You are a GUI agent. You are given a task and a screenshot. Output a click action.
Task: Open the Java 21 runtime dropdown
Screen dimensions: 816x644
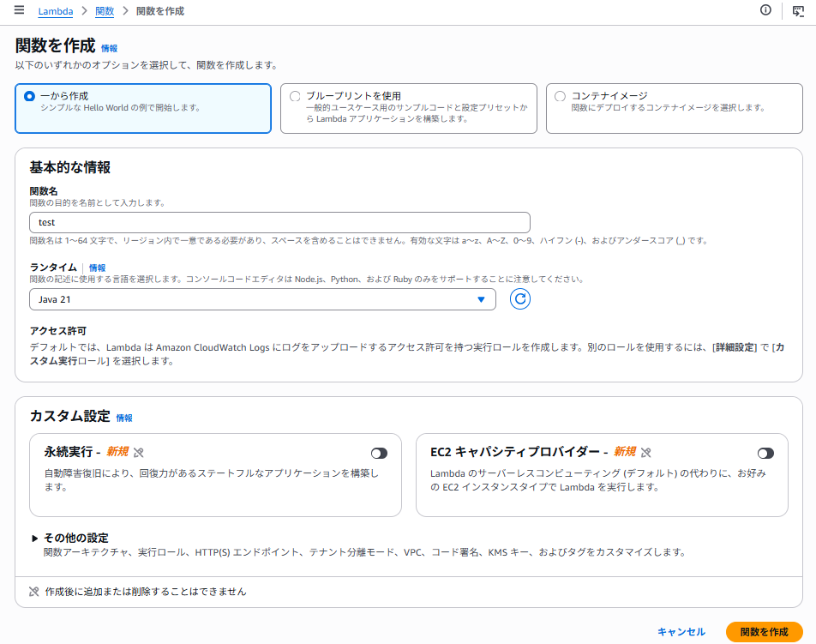(262, 299)
